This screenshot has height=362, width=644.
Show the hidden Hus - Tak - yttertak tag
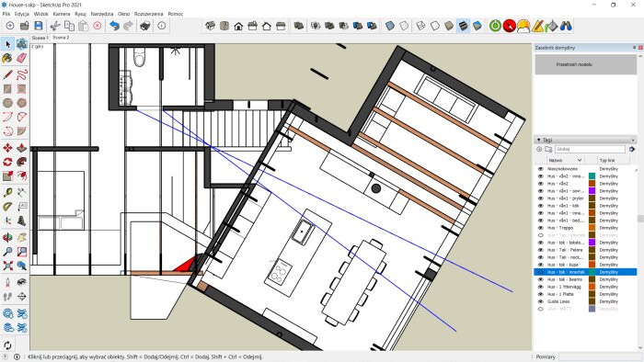click(x=541, y=235)
